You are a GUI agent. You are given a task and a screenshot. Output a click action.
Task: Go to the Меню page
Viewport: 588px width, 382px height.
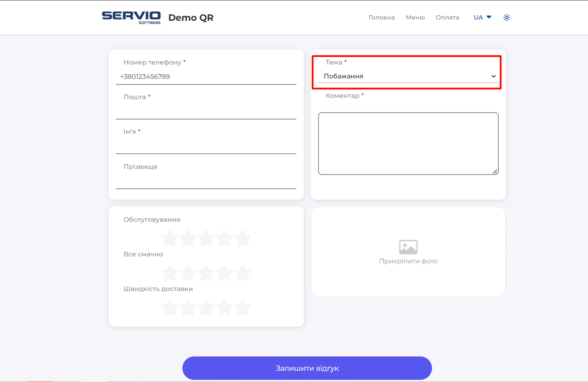415,18
